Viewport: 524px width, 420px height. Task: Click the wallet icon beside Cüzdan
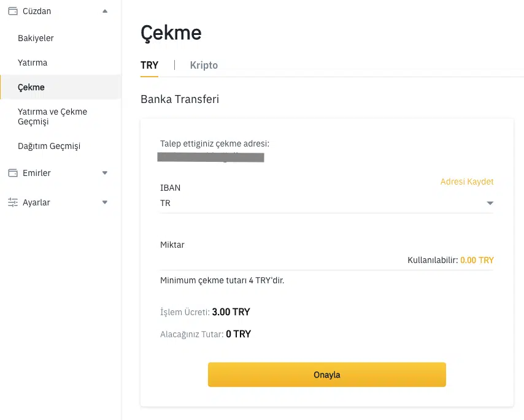tap(12, 11)
